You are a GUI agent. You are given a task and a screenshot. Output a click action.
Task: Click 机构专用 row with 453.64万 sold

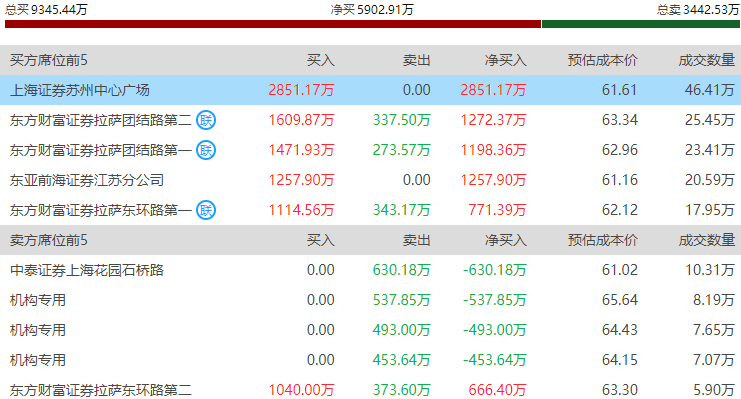coord(370,360)
